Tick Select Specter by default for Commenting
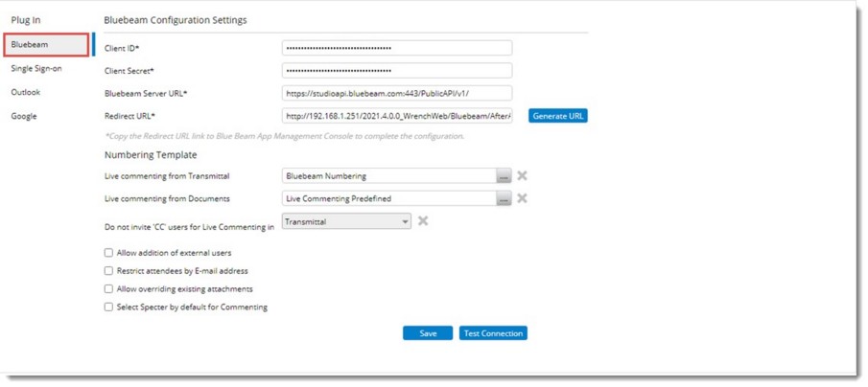 [x=108, y=307]
